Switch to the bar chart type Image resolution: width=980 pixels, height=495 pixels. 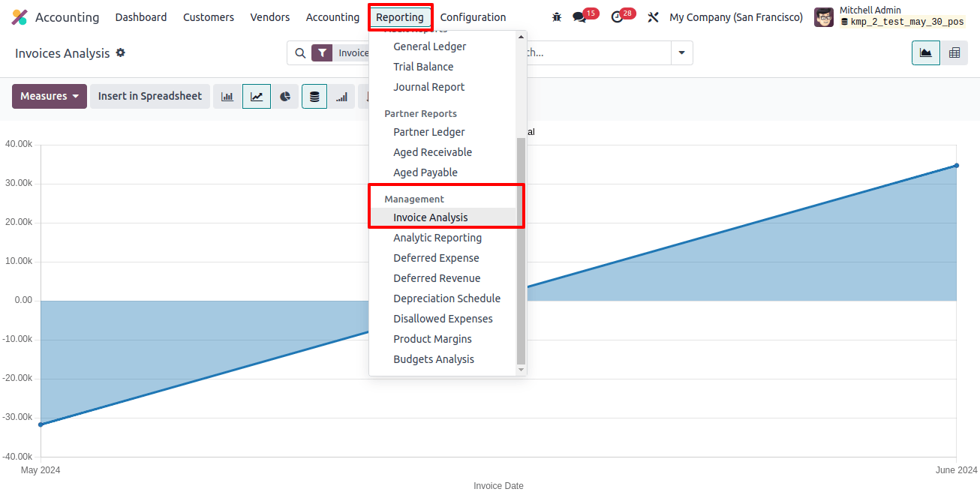[x=227, y=97]
